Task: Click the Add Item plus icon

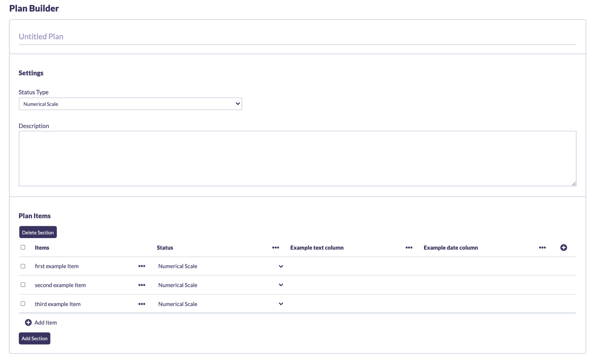Action: [x=28, y=322]
